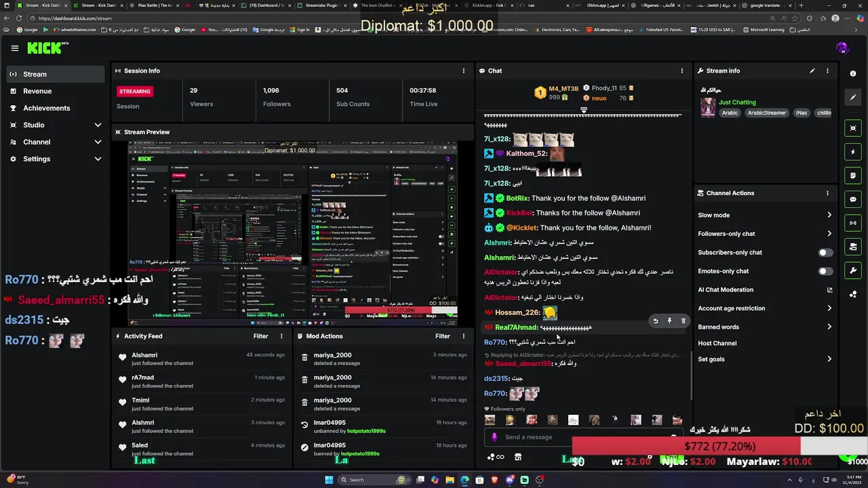Open Account age restriction options
The image size is (868, 488).
(x=829, y=308)
